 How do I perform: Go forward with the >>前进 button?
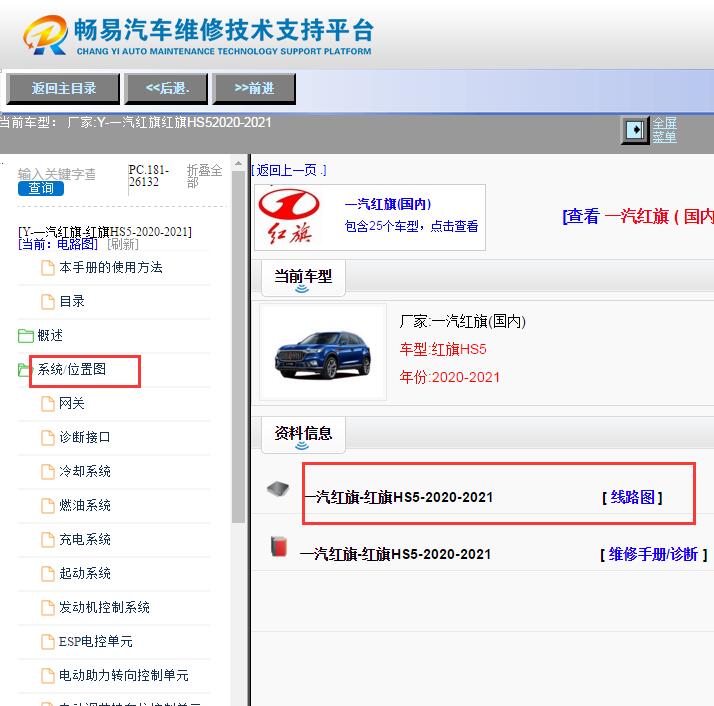click(254, 88)
